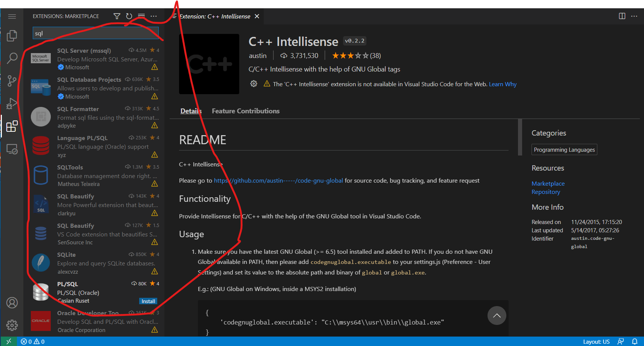Click the SQL Server extension thumbnail icon
This screenshot has width=644, height=346.
point(41,58)
